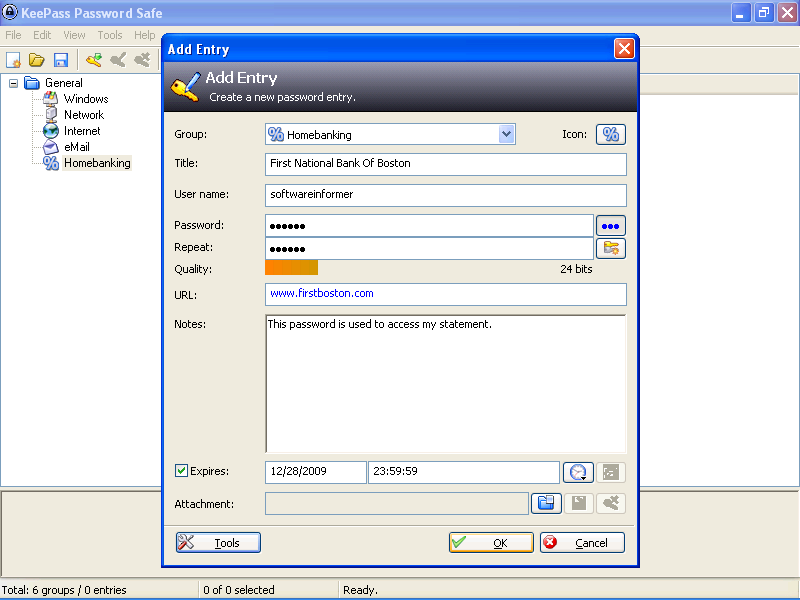Click the New database toolbar icon
Image resolution: width=800 pixels, height=600 pixels.
pyautogui.click(x=13, y=60)
